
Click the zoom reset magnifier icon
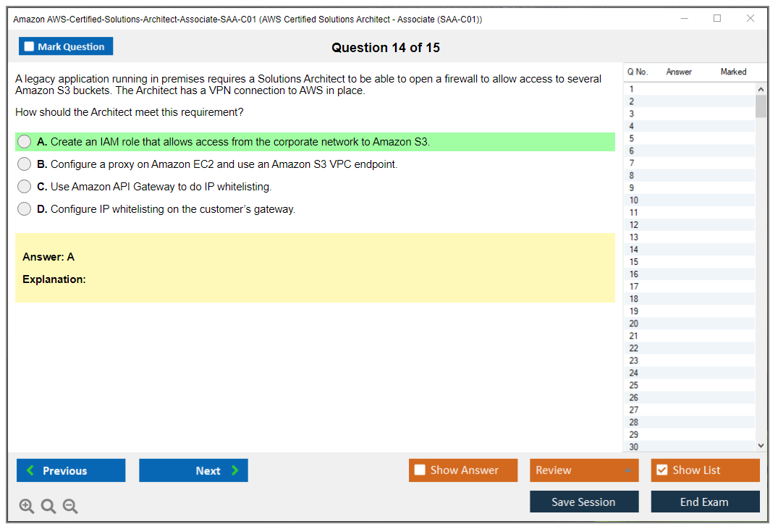48,507
